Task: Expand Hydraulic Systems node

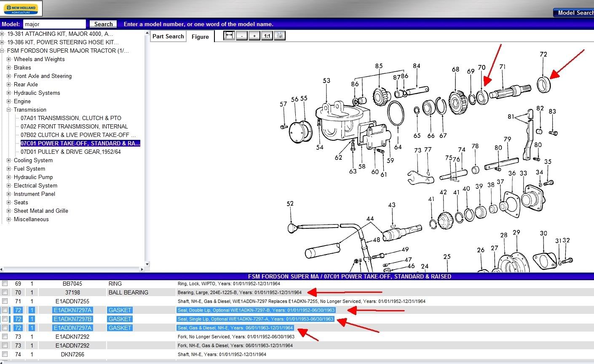Action: point(9,93)
